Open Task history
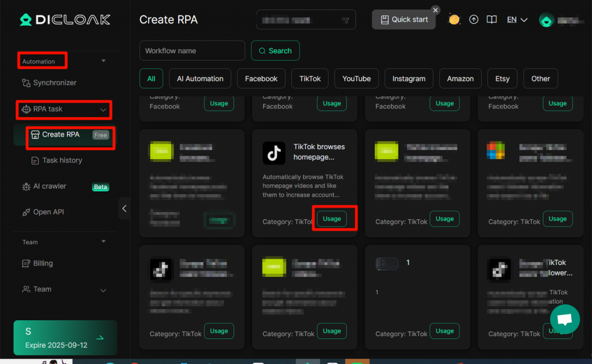The image size is (592, 364). [57, 161]
